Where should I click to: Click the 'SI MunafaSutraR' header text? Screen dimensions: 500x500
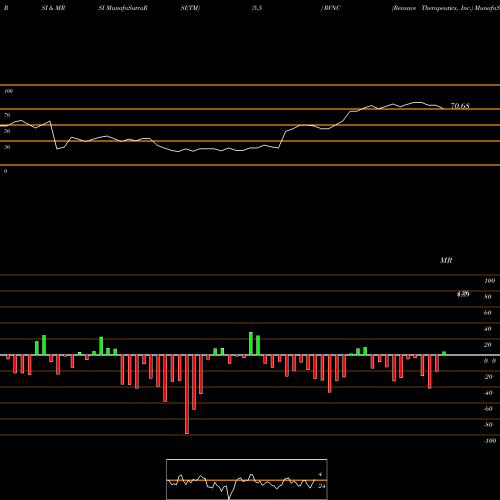pyautogui.click(x=123, y=8)
